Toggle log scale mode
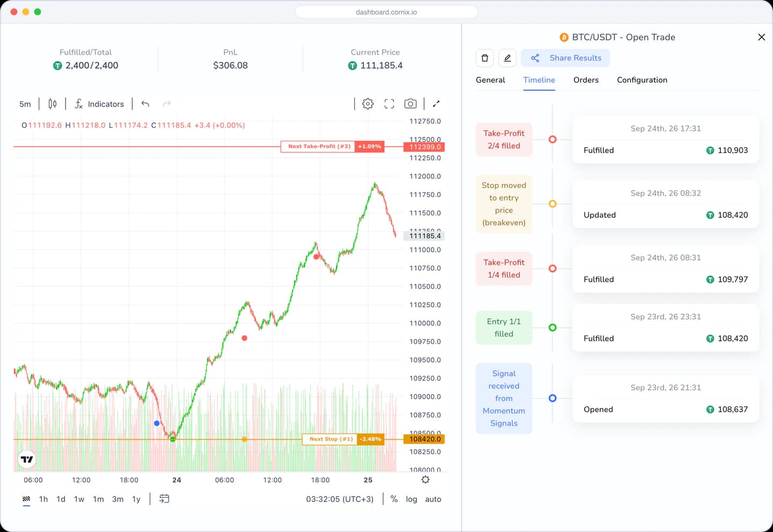This screenshot has width=773, height=532. 411,499
